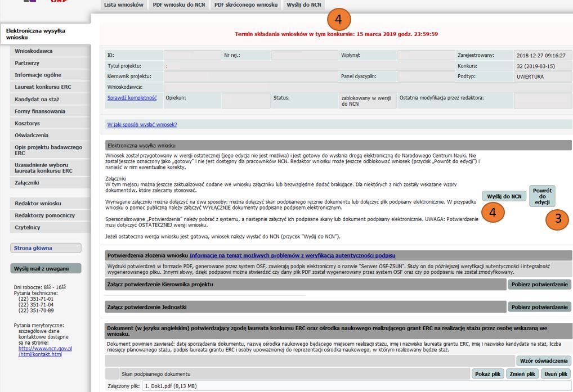
Task: Click the Pokaż plik button
Action: 488,374
